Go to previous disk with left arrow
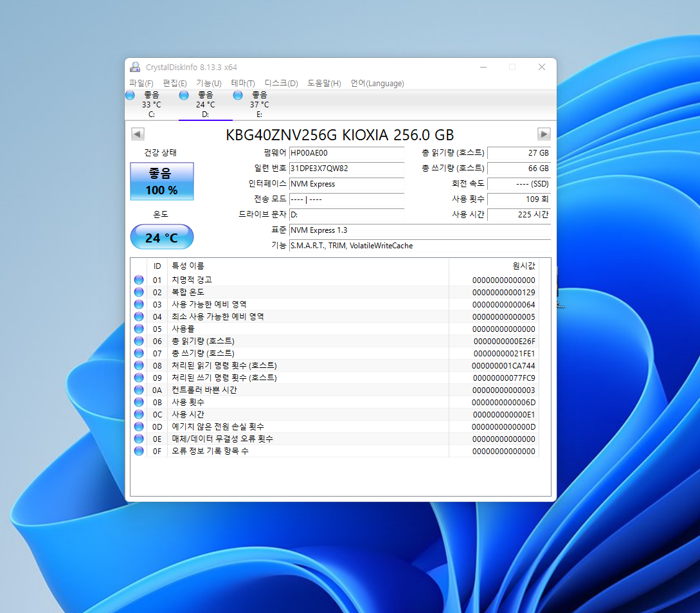 [x=138, y=134]
